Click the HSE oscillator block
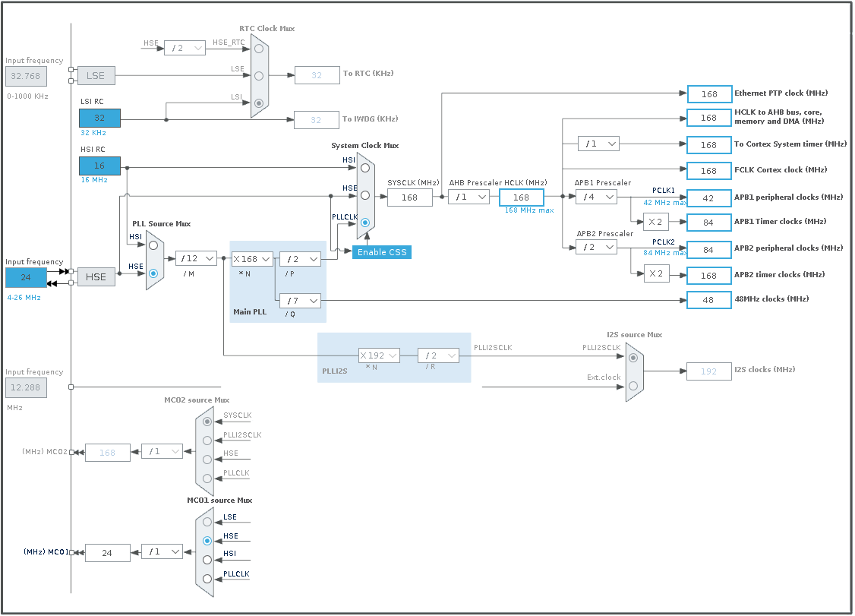Image resolution: width=855 pixels, height=616 pixels. pos(96,277)
